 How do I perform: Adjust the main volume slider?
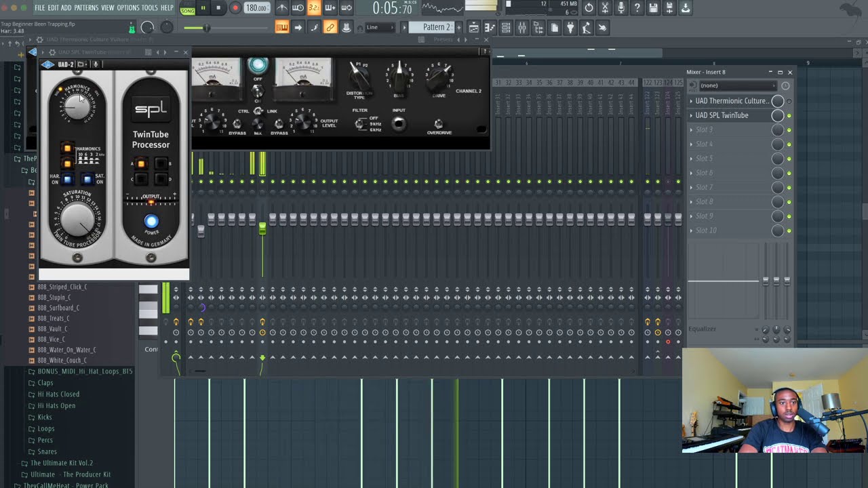coord(225,28)
